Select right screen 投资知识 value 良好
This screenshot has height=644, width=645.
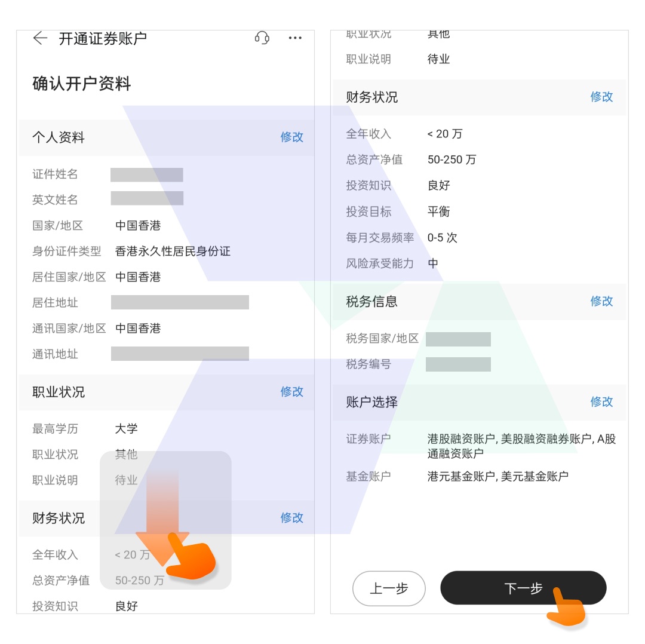coord(438,186)
